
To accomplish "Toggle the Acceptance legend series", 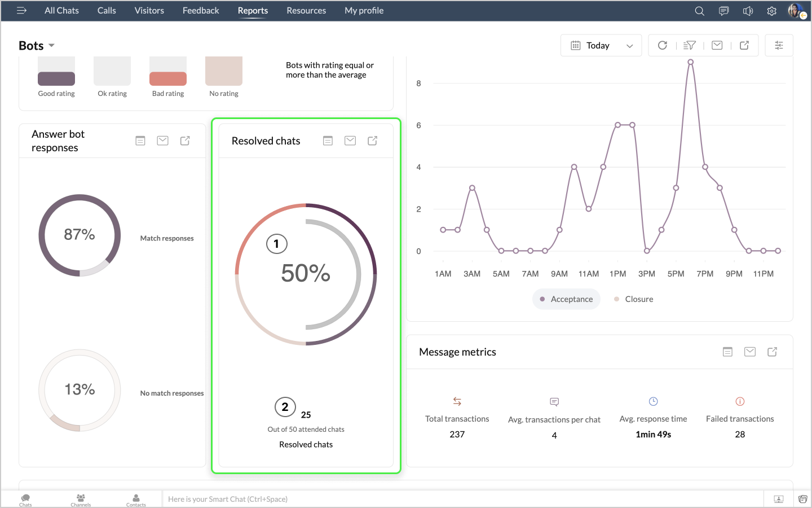I will click(566, 299).
